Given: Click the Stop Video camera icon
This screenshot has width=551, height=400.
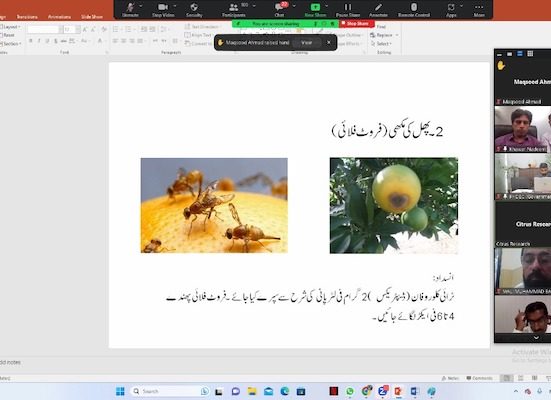Looking at the screenshot, I should (x=163, y=7).
